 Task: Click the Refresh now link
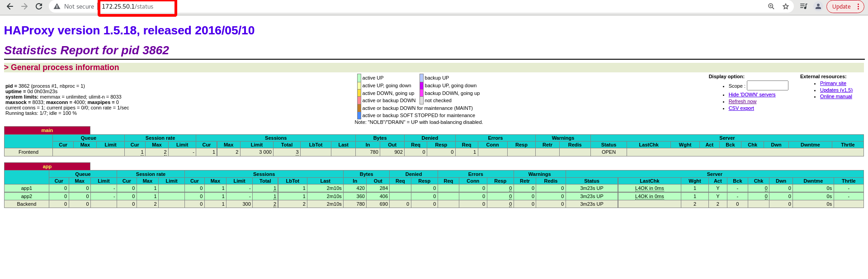pos(742,101)
